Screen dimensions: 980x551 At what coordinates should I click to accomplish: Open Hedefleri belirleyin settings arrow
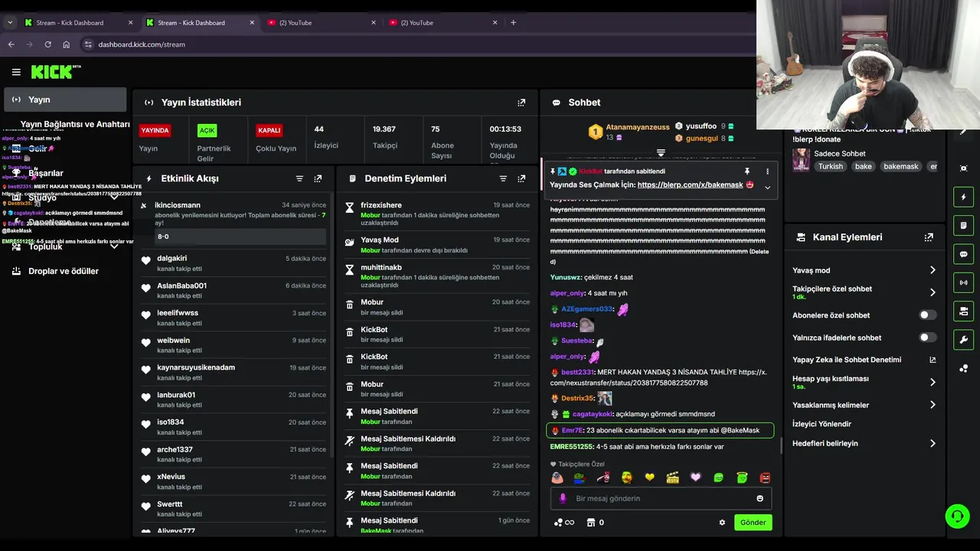pos(933,443)
